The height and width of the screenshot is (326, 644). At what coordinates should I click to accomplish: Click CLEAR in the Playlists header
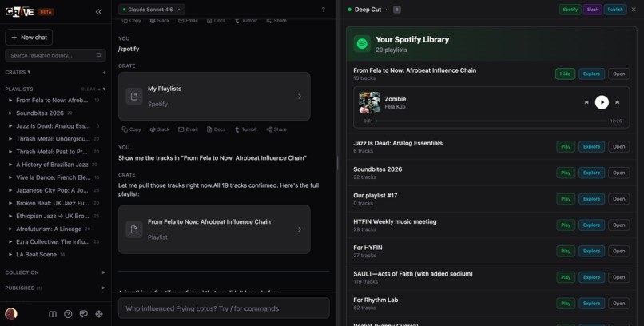[x=89, y=89]
